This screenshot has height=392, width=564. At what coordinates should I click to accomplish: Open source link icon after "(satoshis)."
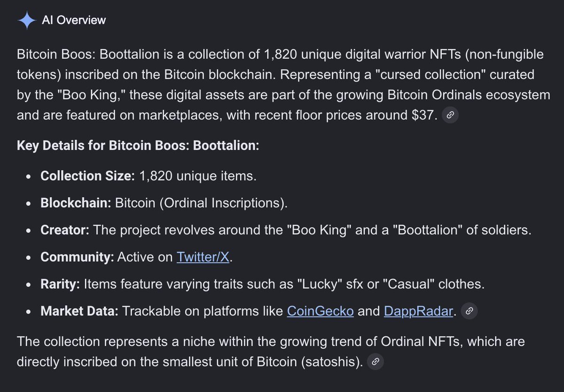(x=376, y=362)
